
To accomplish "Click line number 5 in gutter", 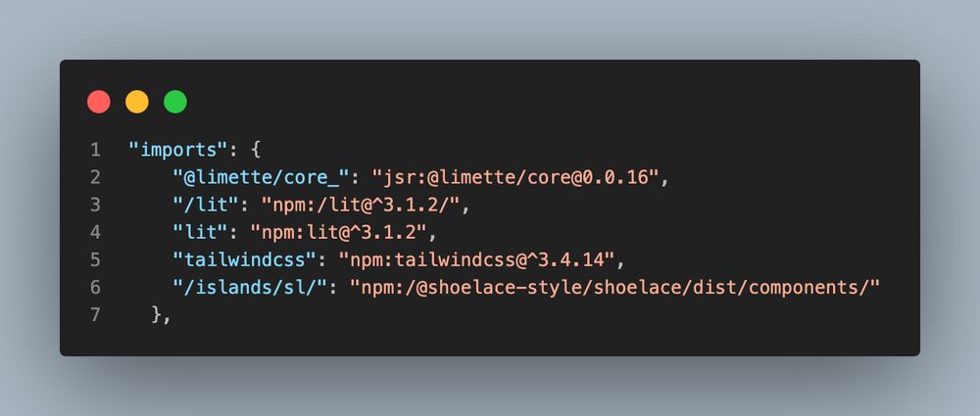I will 95,259.
